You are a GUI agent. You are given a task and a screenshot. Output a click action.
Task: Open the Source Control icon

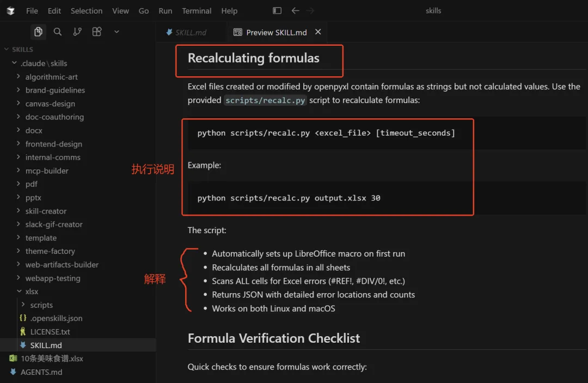coord(77,32)
